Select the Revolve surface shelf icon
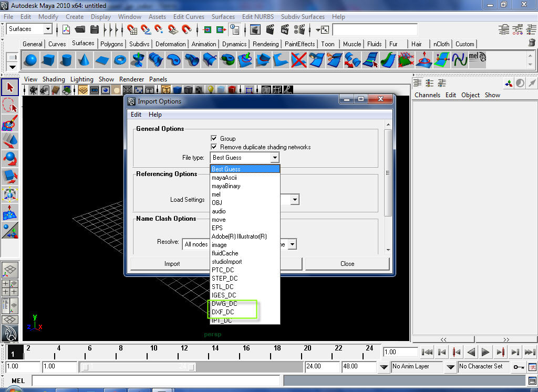The width and height of the screenshot is (538, 392). [138, 60]
